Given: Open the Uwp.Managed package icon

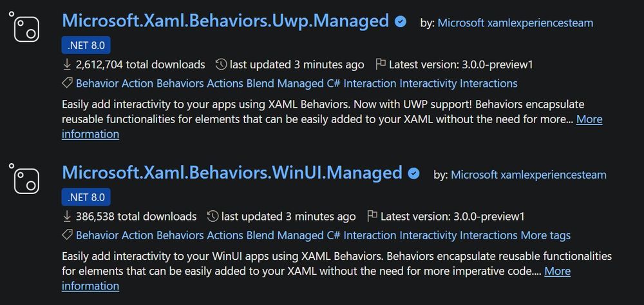Looking at the screenshot, I should pyautogui.click(x=24, y=26).
